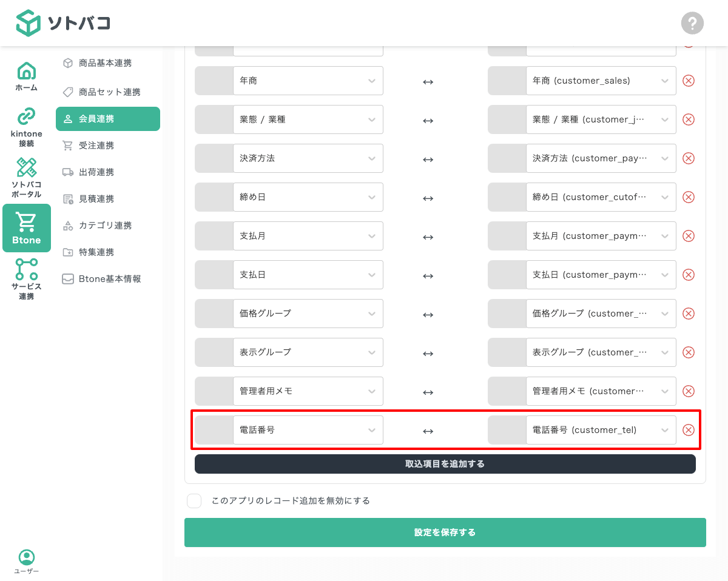Screen dimensions: 728x581
Task: Open サービス連携 in the sidebar
Action: pyautogui.click(x=26, y=278)
